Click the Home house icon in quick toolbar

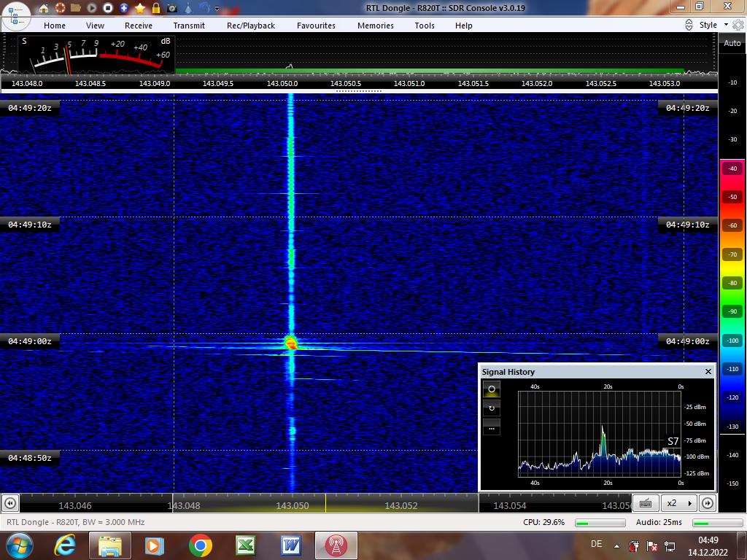(44, 8)
